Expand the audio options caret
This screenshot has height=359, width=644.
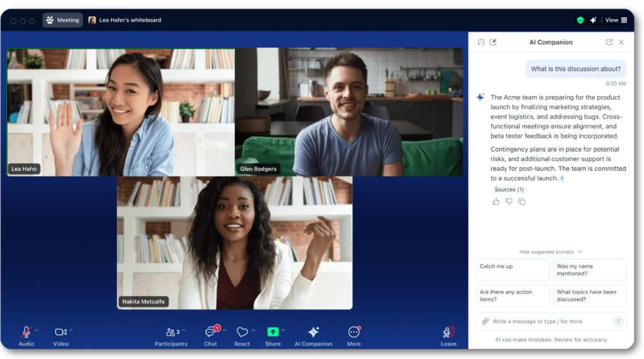coord(36,330)
